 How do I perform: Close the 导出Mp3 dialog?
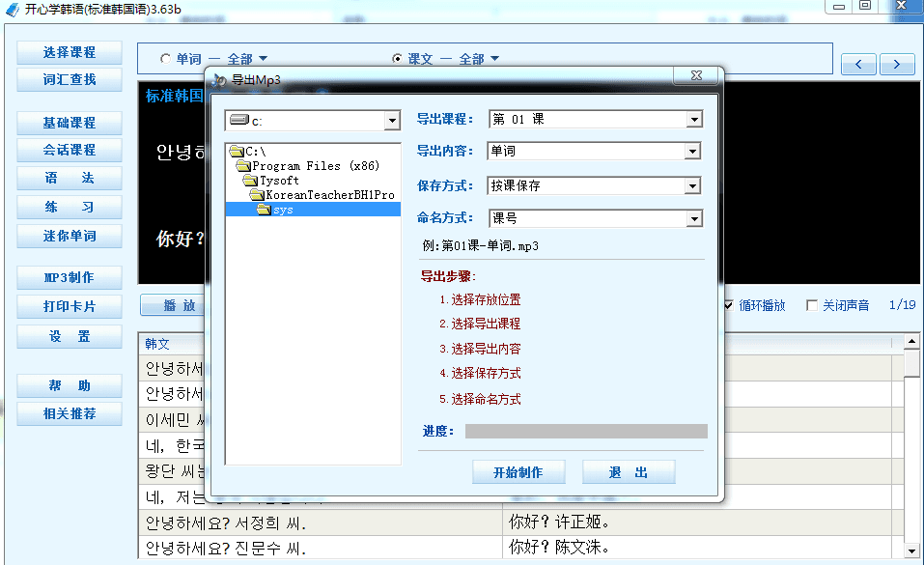pyautogui.click(x=696, y=75)
